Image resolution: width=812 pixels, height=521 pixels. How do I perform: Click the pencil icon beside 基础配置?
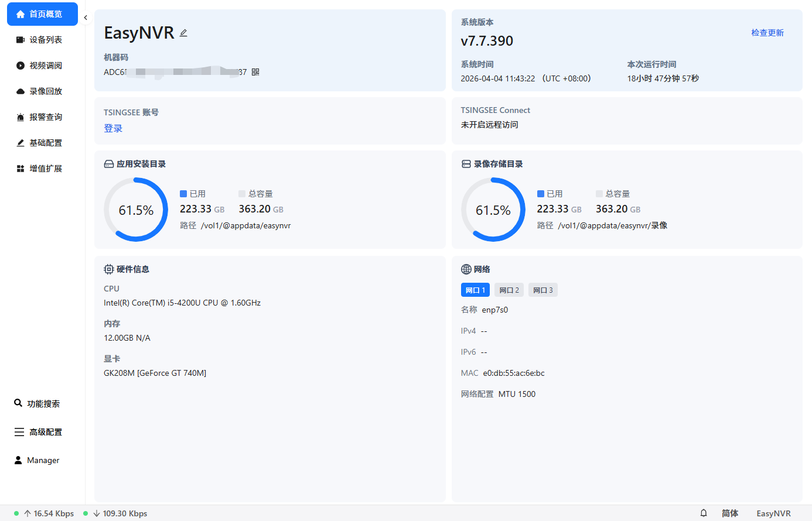[21, 143]
